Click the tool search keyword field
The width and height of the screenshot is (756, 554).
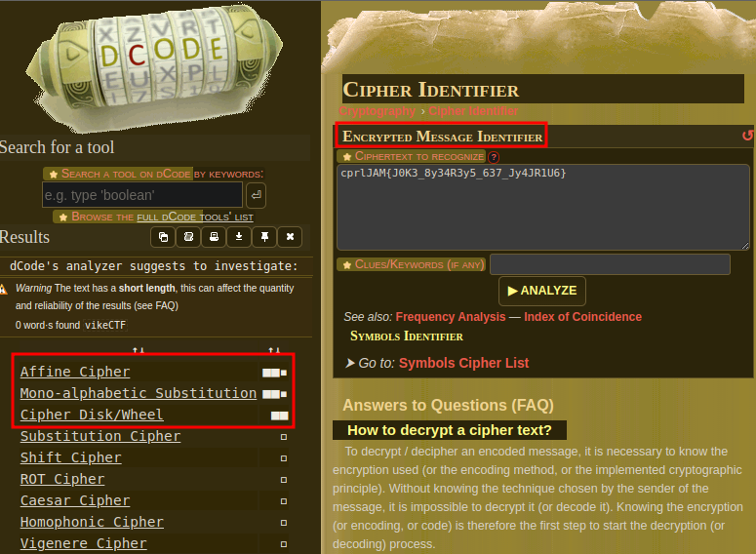pos(141,194)
